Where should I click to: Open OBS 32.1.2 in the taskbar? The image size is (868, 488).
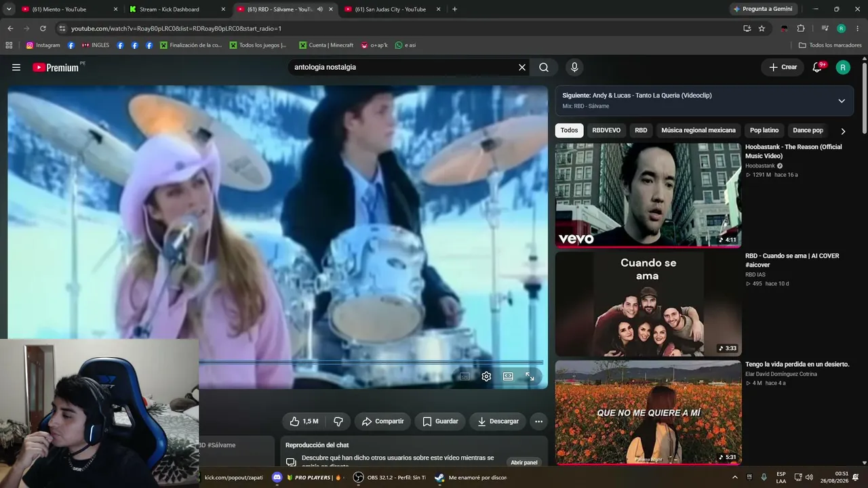point(390,477)
